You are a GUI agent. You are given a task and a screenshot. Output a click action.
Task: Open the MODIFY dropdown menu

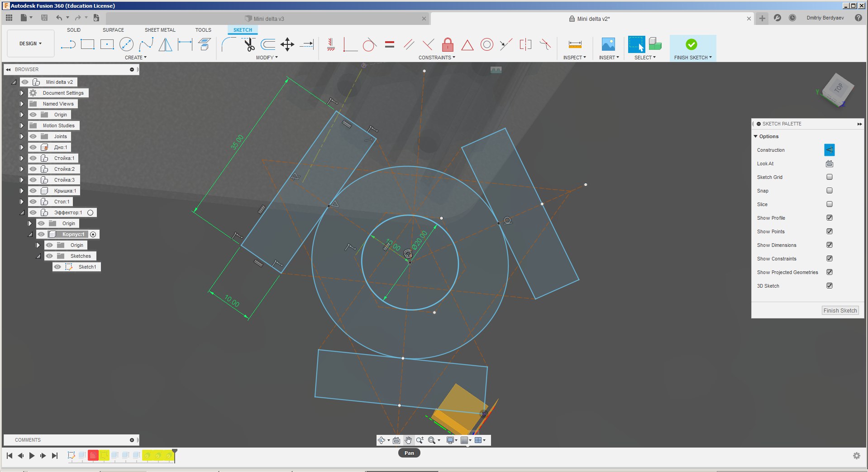coord(267,58)
